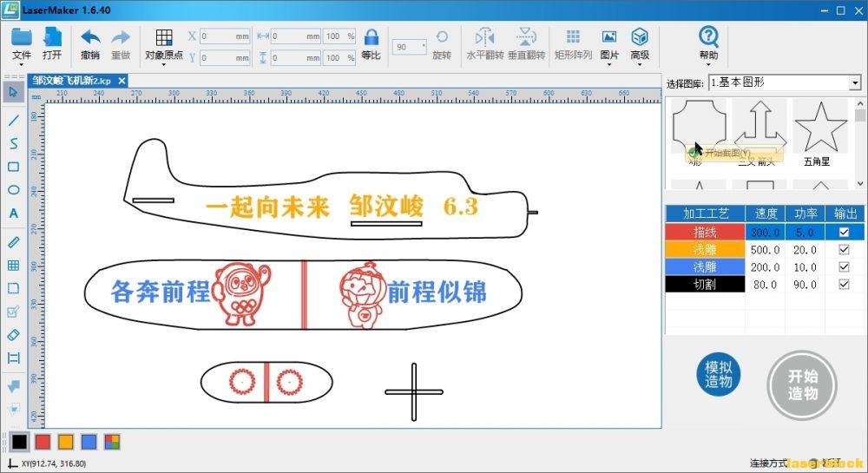The width and height of the screenshot is (868, 473).
Task: Click the height percent field
Action: (339, 57)
